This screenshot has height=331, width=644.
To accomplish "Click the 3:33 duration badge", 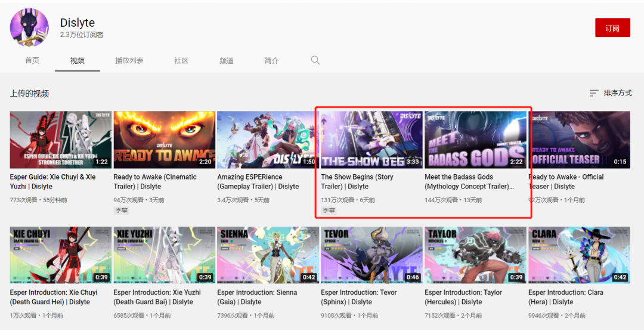I will click(413, 162).
